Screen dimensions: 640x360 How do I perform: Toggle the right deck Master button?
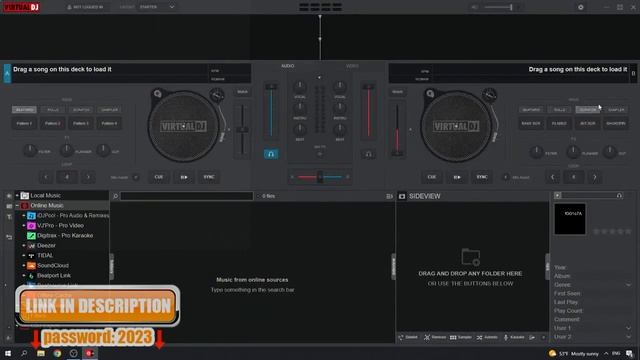coord(398,92)
